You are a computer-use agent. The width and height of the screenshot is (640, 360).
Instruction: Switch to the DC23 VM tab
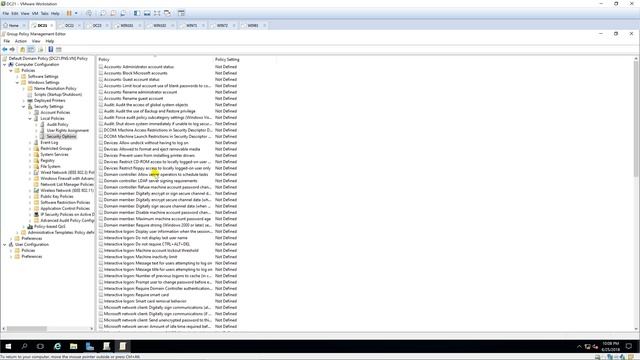(97, 25)
